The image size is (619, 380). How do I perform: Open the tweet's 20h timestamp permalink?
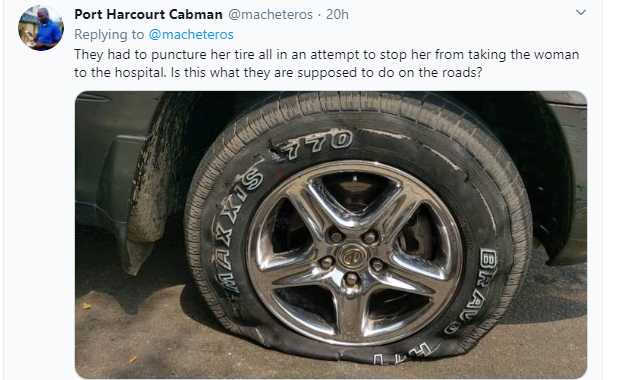click(x=337, y=15)
